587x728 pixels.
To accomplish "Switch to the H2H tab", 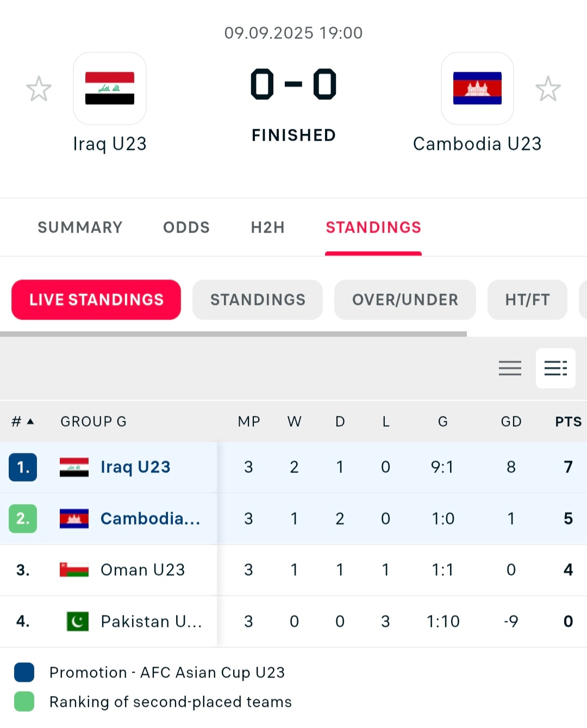I will coord(268,227).
